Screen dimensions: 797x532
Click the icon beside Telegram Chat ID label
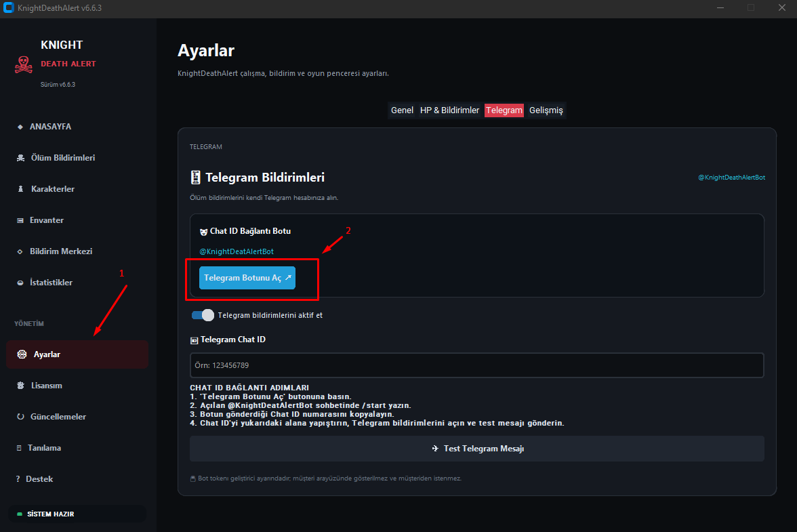[x=194, y=340]
